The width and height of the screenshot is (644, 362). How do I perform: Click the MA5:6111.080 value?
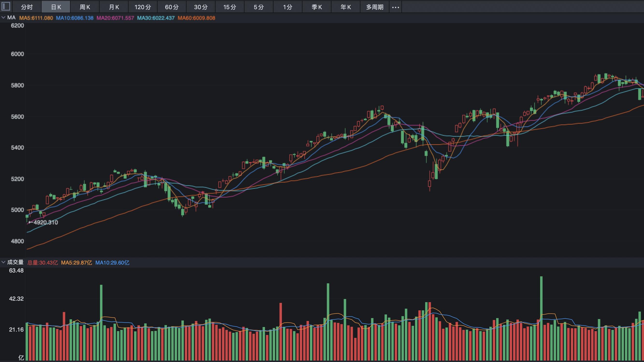pos(36,18)
